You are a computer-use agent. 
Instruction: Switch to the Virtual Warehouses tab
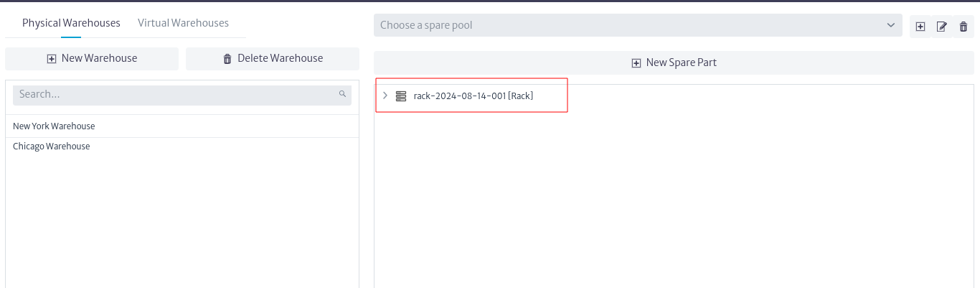(183, 23)
